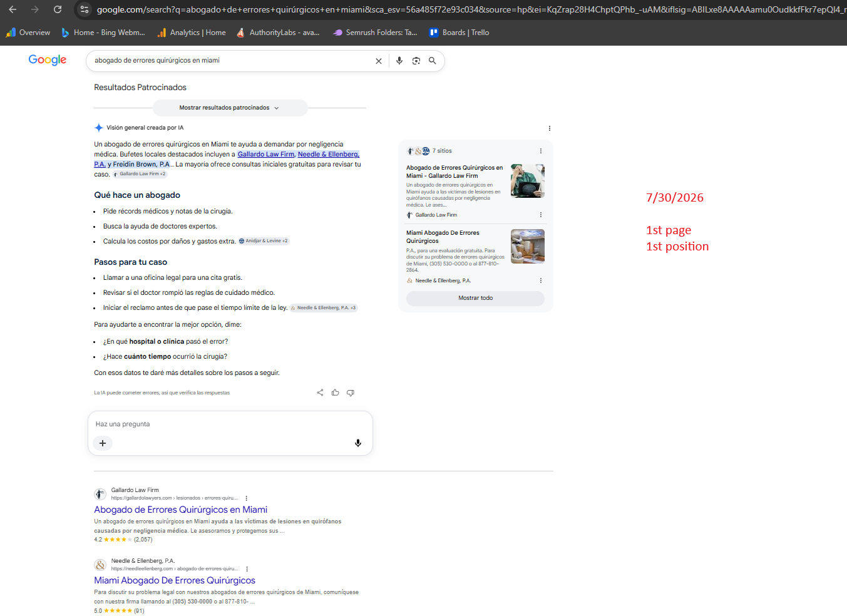The height and width of the screenshot is (616, 847).
Task: Open sidebar card Miami Abogado De Errores title
Action: (x=443, y=237)
